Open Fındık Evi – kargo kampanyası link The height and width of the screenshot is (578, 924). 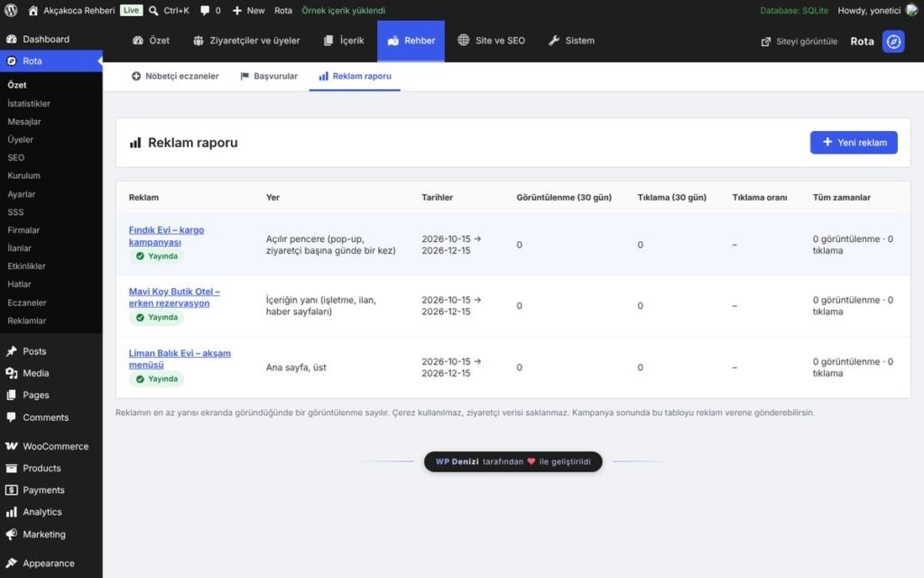pos(166,236)
